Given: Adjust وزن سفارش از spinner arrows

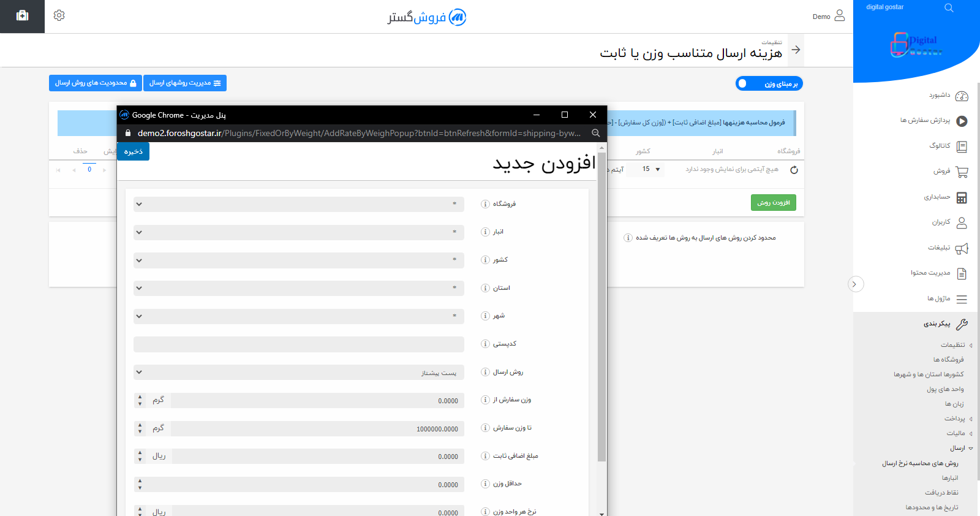Looking at the screenshot, I should 140,401.
